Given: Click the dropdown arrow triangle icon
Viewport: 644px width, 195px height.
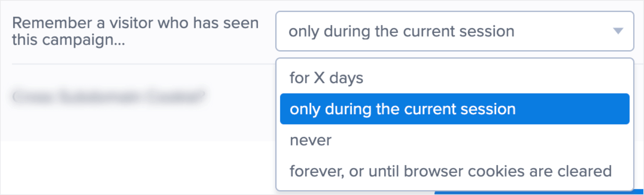Looking at the screenshot, I should tap(618, 31).
